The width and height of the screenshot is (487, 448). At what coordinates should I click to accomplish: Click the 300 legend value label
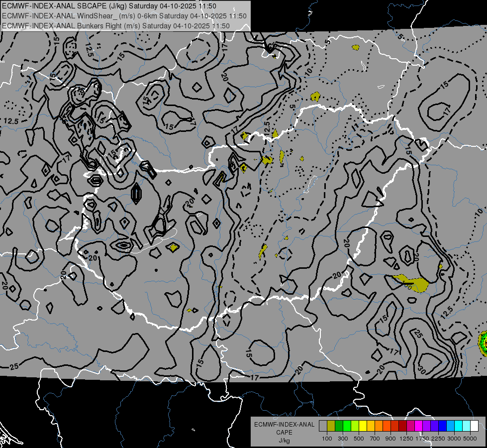[343, 439]
